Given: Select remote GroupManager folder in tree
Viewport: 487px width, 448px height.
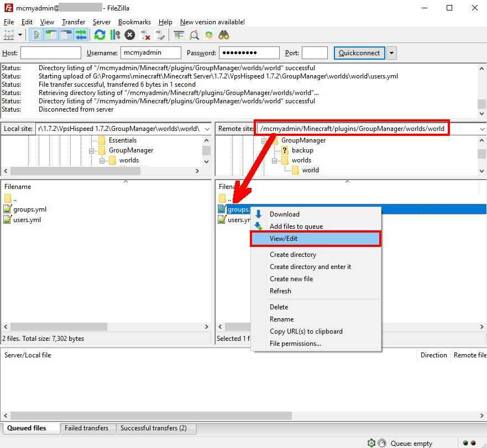Looking at the screenshot, I should coord(303,140).
